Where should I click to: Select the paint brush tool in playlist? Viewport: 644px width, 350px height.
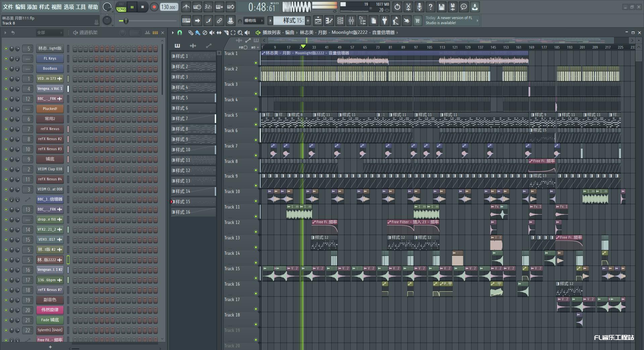point(198,33)
